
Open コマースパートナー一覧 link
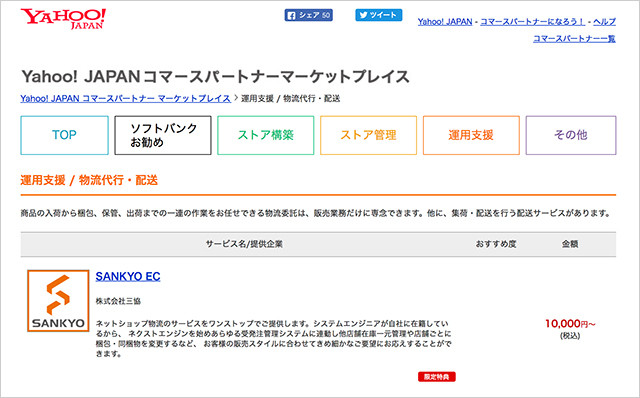click(x=574, y=39)
